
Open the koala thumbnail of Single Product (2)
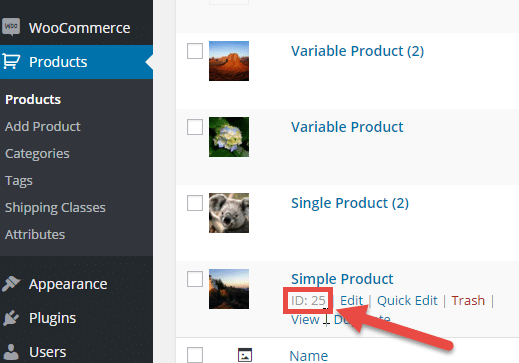[229, 213]
